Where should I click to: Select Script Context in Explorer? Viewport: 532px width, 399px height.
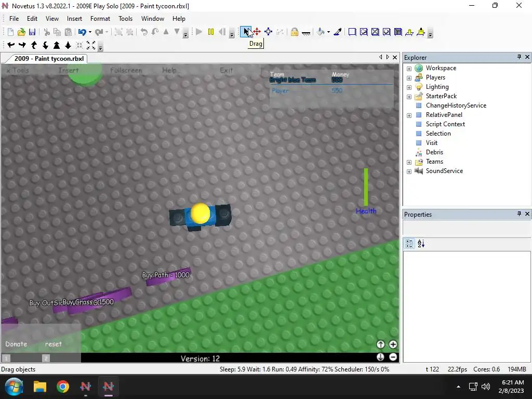pyautogui.click(x=445, y=124)
